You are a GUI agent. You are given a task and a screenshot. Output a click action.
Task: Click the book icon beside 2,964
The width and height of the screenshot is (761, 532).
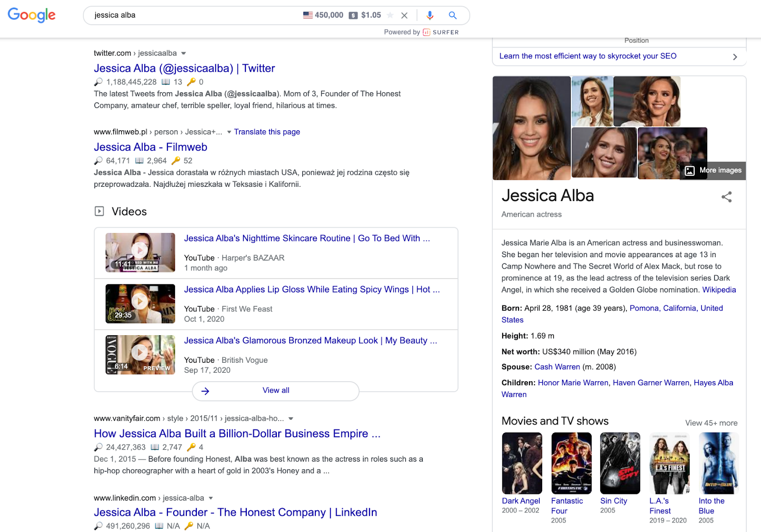click(x=139, y=161)
